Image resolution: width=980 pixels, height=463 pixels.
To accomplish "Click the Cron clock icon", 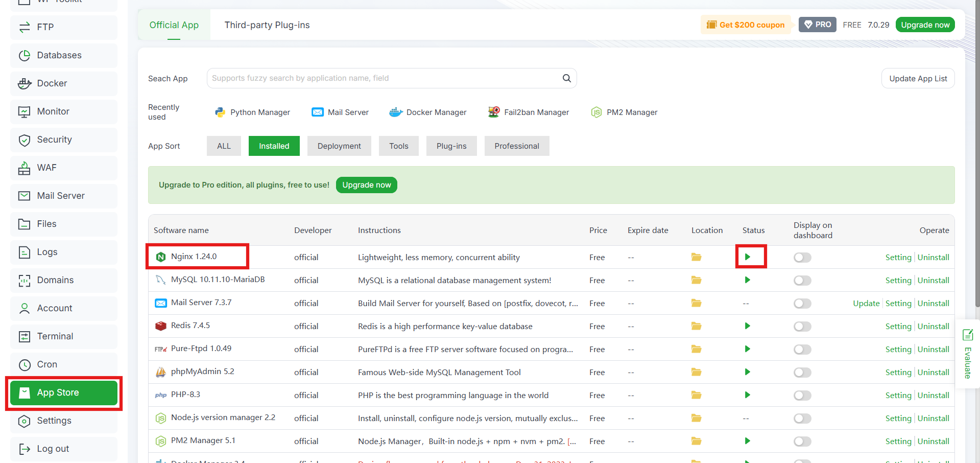I will pyautogui.click(x=24, y=364).
